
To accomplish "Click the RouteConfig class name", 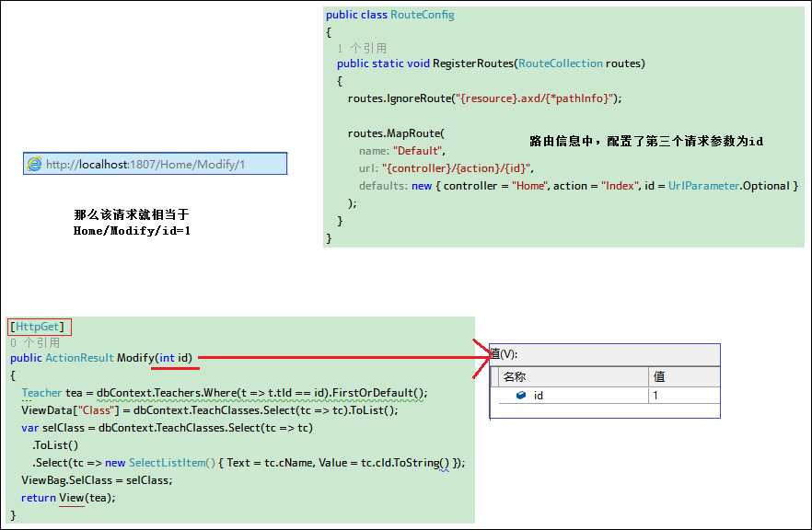I will click(423, 15).
